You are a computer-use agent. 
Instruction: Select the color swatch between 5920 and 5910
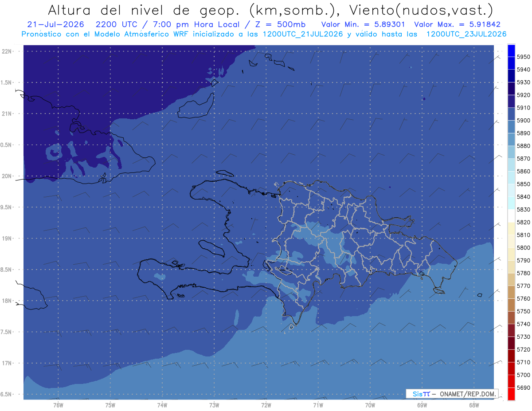tap(511, 102)
